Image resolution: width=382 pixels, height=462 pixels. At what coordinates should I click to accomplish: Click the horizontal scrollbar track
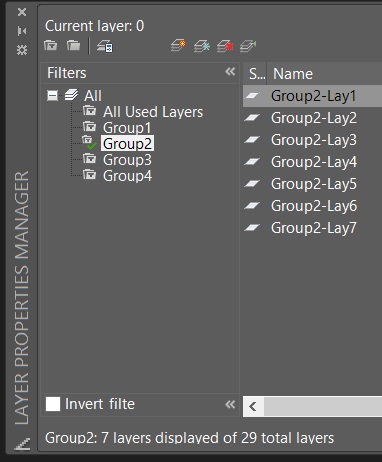(x=323, y=406)
